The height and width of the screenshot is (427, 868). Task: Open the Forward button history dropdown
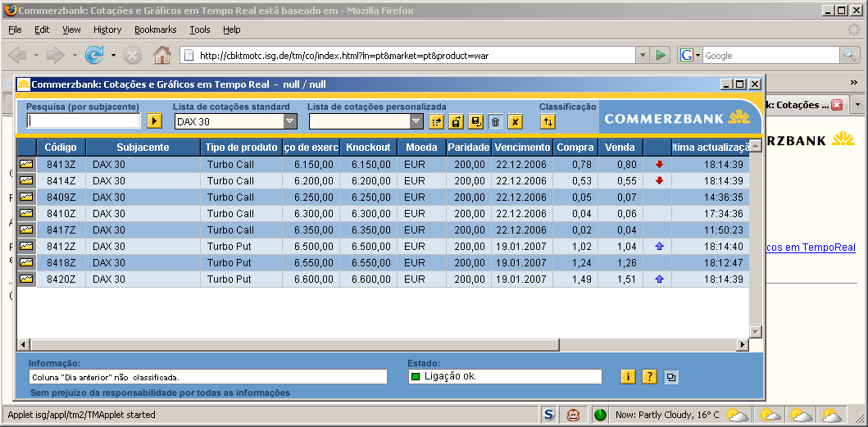click(x=75, y=56)
